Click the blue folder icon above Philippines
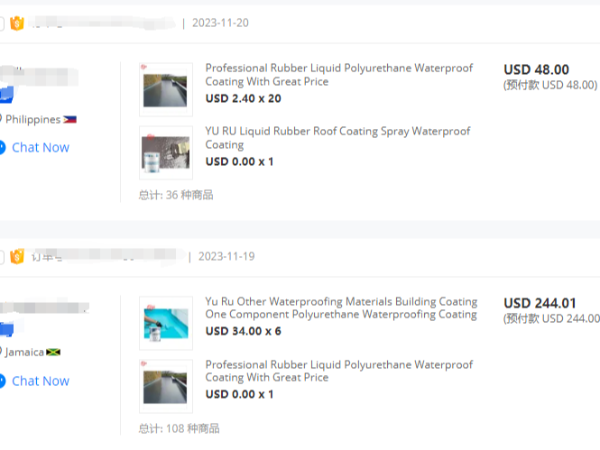This screenshot has width=600, height=450. [7, 95]
